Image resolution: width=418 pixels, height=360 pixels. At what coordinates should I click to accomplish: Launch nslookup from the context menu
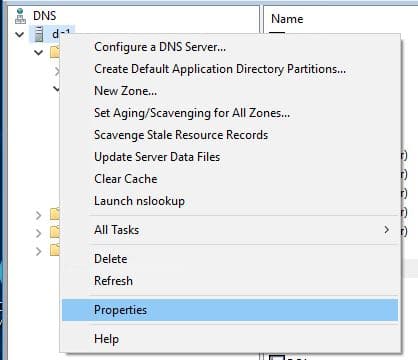click(230, 201)
